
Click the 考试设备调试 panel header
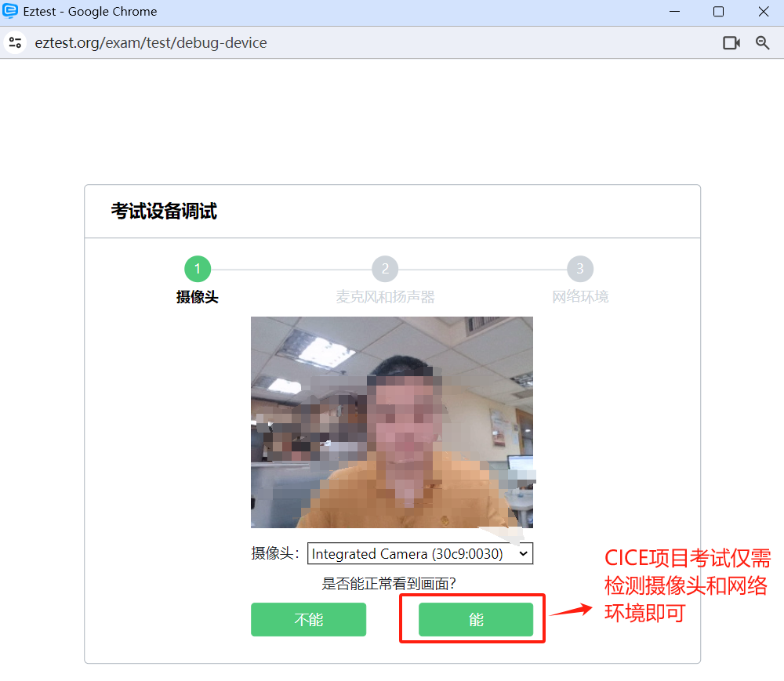pos(165,212)
